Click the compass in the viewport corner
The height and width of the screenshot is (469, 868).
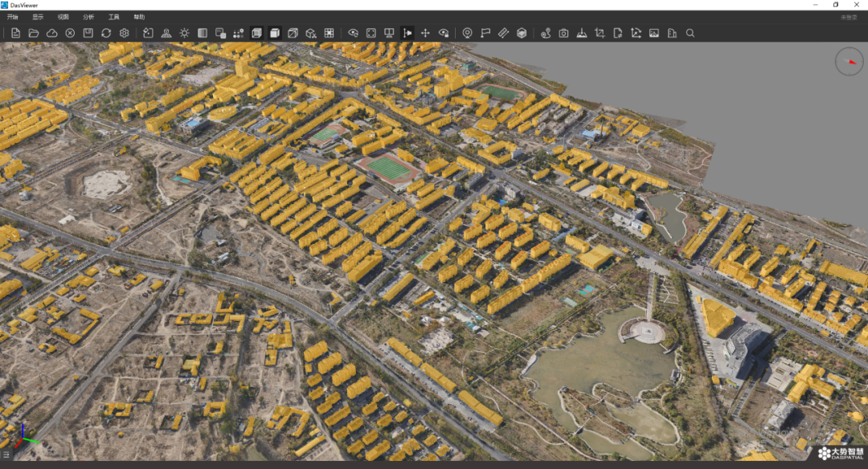coord(849,62)
